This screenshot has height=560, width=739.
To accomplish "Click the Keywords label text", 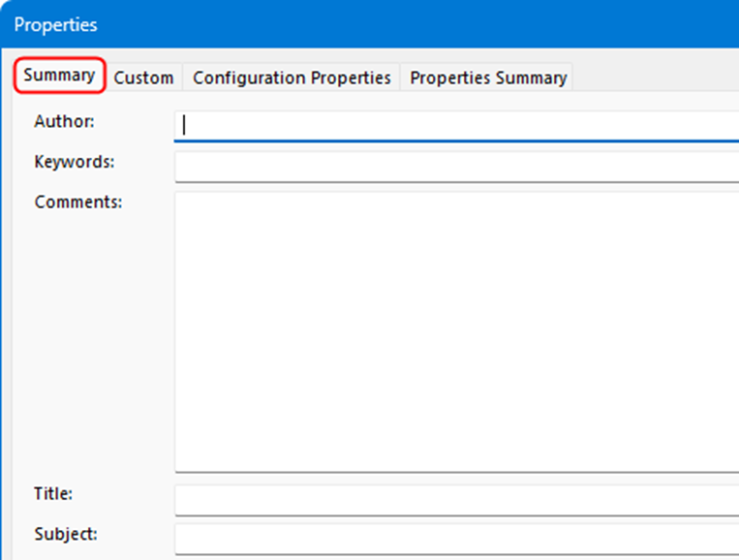I will [74, 162].
